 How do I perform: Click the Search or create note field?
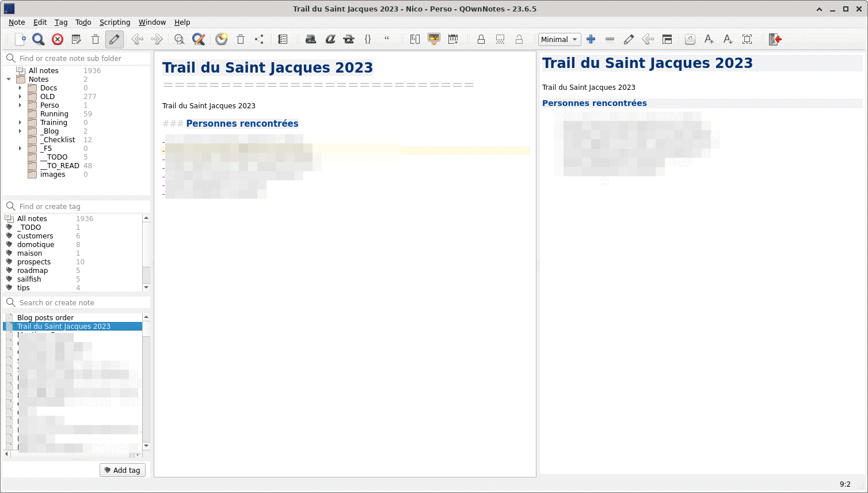[x=81, y=302]
